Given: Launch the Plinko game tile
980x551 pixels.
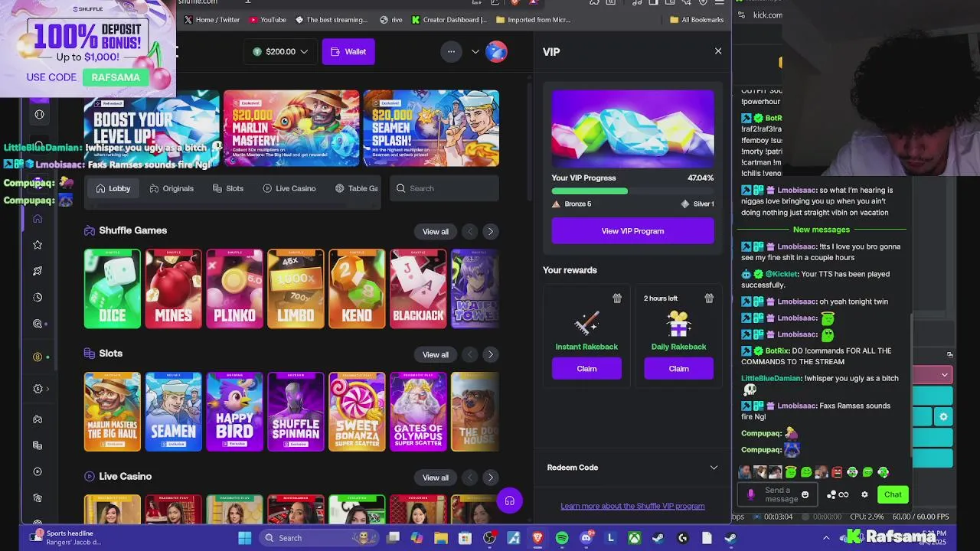Looking at the screenshot, I should tap(235, 289).
